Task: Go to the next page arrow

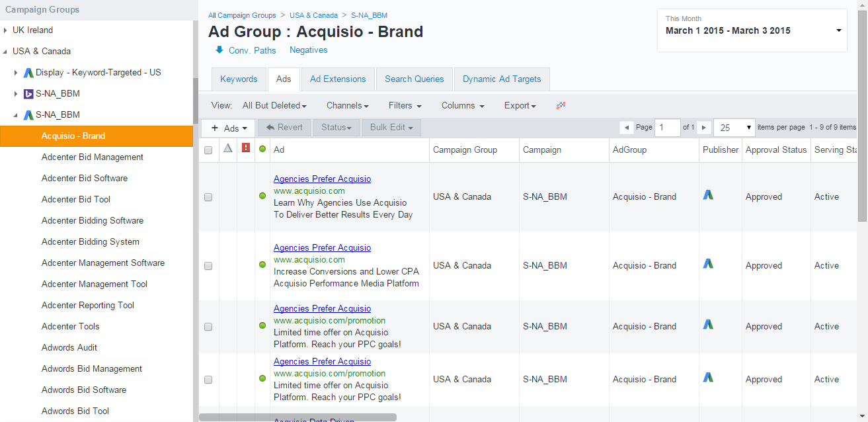Action: pyautogui.click(x=704, y=128)
